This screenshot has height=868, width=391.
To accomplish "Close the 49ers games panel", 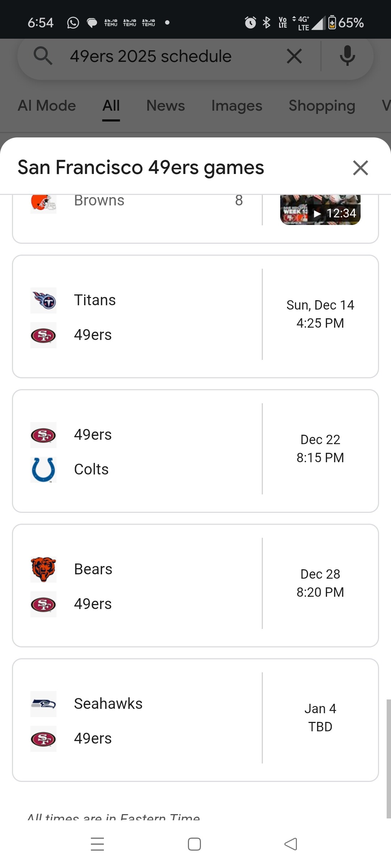I will pyautogui.click(x=360, y=168).
